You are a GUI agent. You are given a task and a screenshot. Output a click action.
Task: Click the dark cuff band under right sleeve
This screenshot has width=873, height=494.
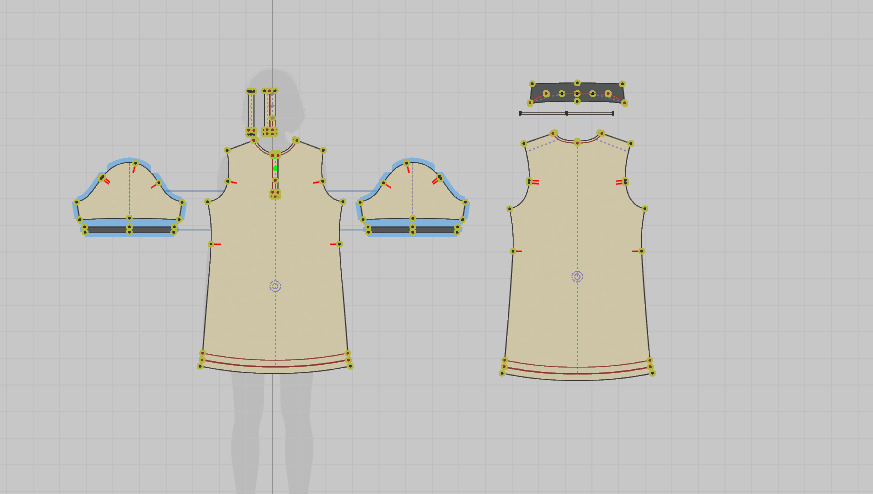[x=413, y=229]
